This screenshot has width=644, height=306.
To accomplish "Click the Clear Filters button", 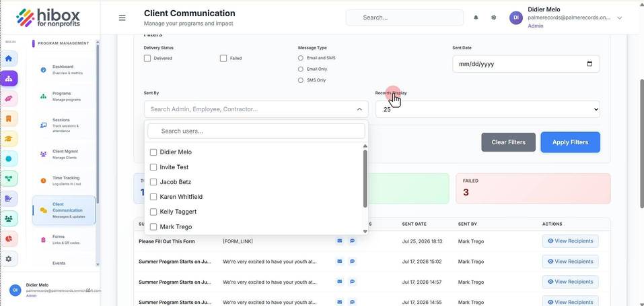I will tap(509, 142).
